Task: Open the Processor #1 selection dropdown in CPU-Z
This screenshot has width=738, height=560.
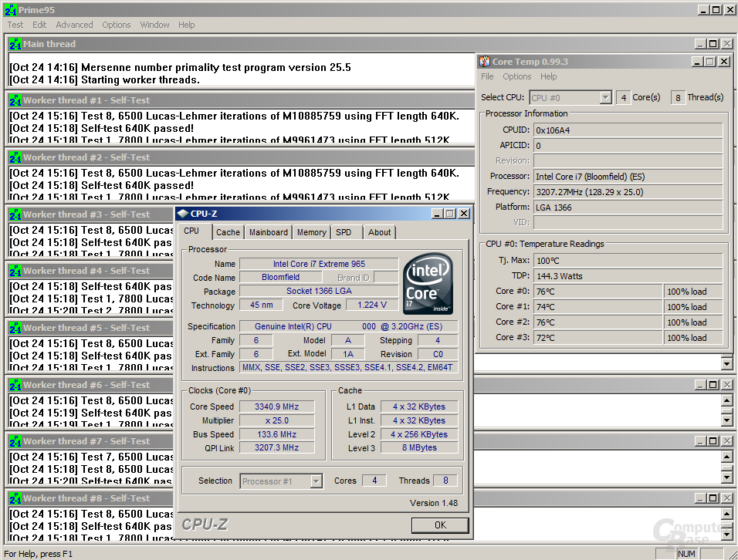Action: (x=316, y=481)
